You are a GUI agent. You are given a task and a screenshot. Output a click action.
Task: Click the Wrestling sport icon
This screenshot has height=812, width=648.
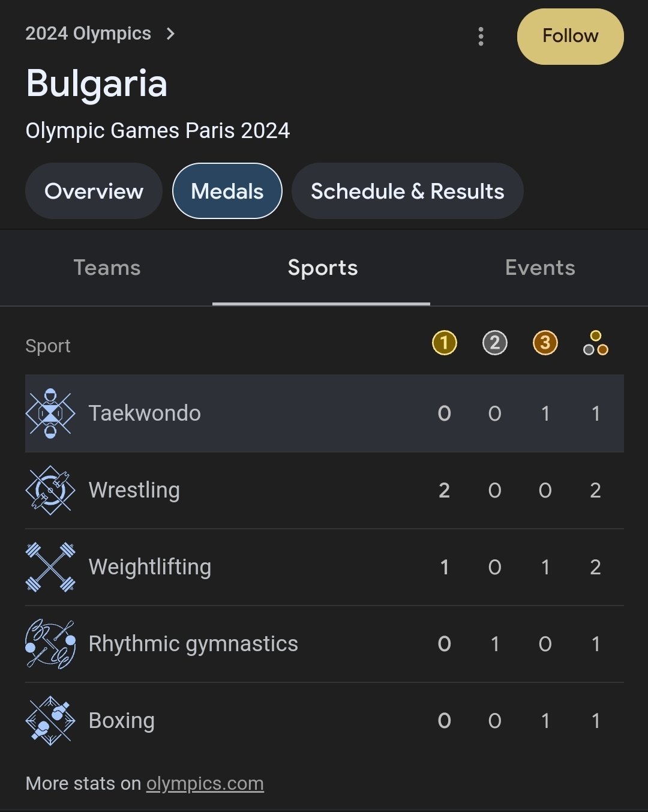click(x=50, y=490)
